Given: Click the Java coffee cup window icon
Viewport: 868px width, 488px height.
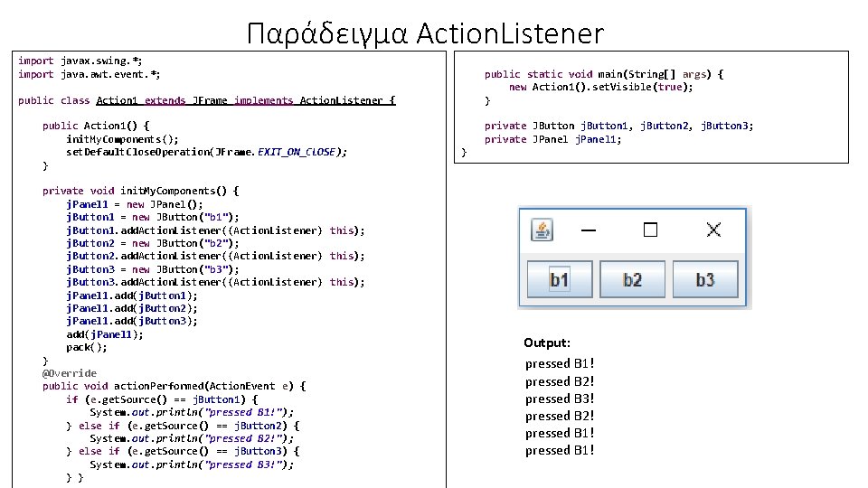Looking at the screenshot, I should 542,230.
